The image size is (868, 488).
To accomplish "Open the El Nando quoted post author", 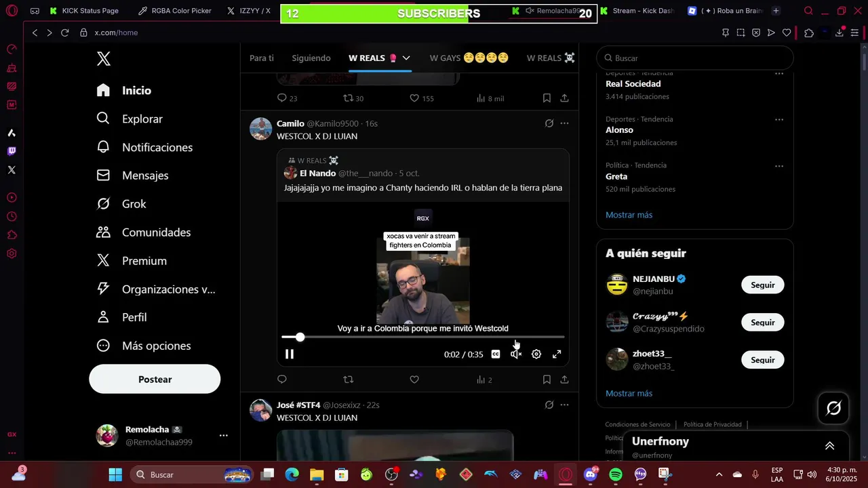I will click(317, 174).
